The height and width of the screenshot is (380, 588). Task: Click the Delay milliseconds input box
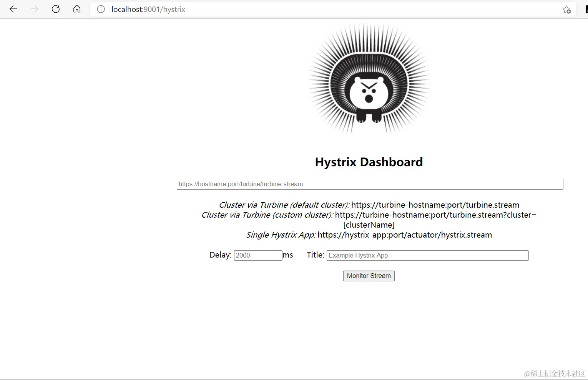pos(258,255)
